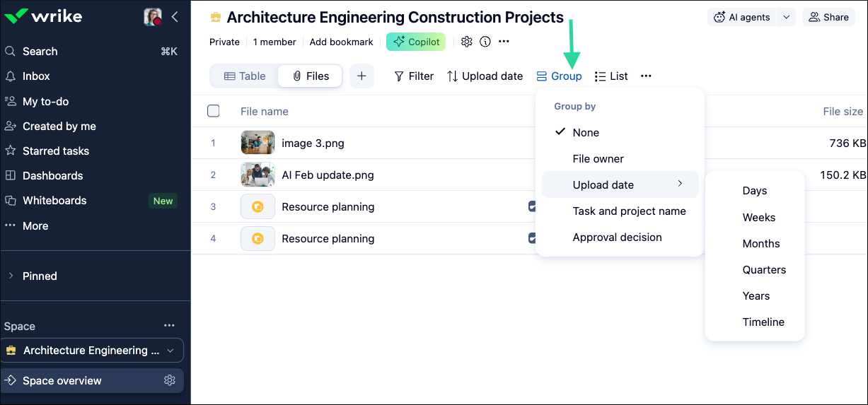The height and width of the screenshot is (405, 868).
Task: Add a new view with the plus button
Action: pos(361,76)
